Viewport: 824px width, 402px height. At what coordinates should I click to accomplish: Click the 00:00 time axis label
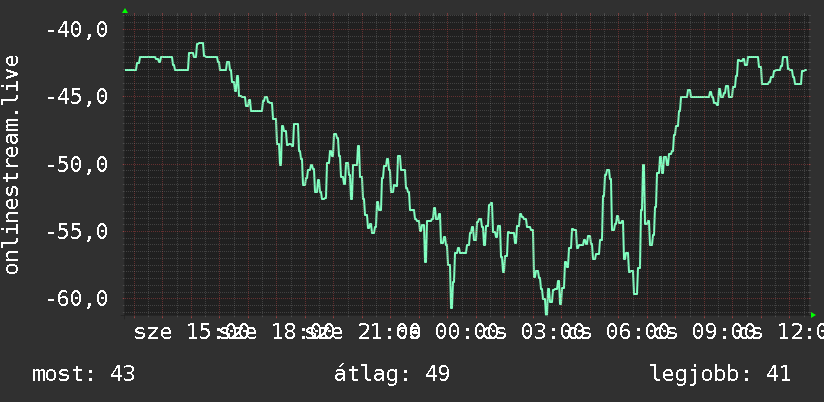point(466,332)
